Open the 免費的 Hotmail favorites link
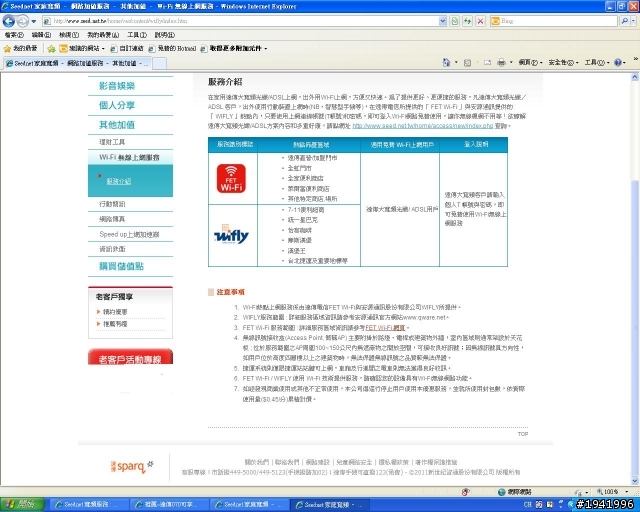This screenshot has height=512, width=640. click(172, 49)
